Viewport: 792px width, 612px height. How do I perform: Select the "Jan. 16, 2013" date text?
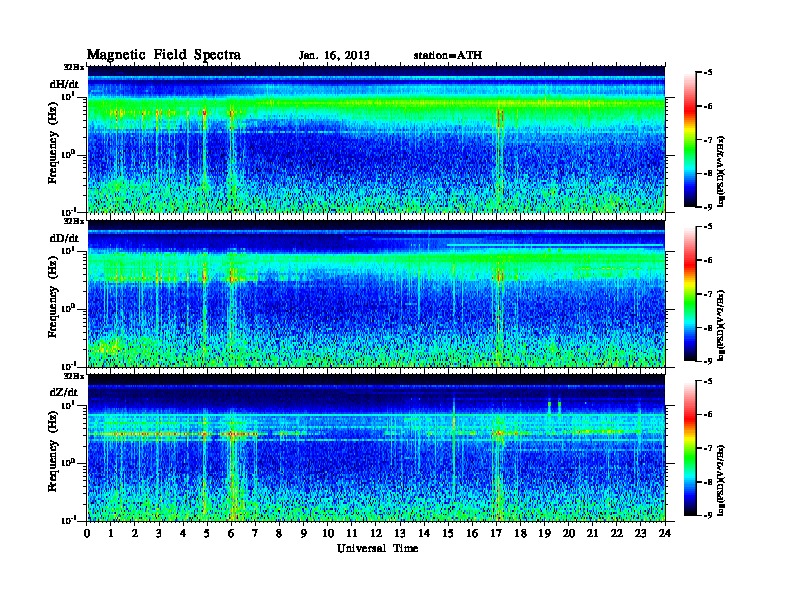click(334, 56)
